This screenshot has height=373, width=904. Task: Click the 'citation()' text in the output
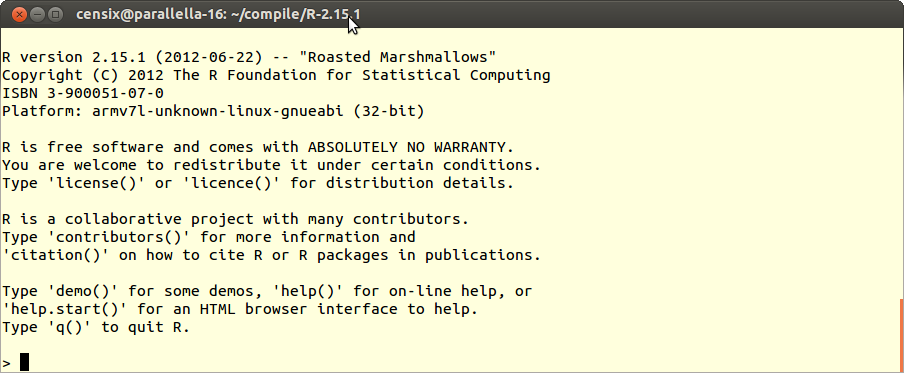pos(56,255)
